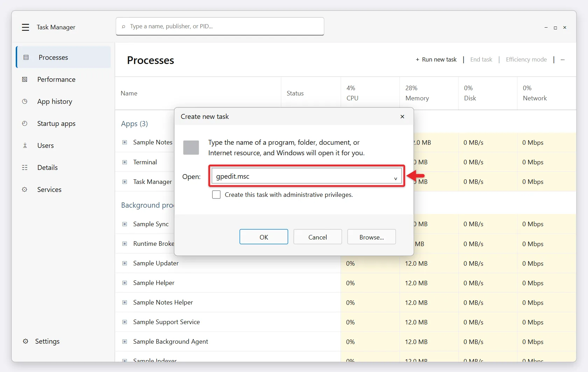Viewport: 588px width, 372px height.
Task: Select the Processes tab in sidebar
Action: coord(64,57)
